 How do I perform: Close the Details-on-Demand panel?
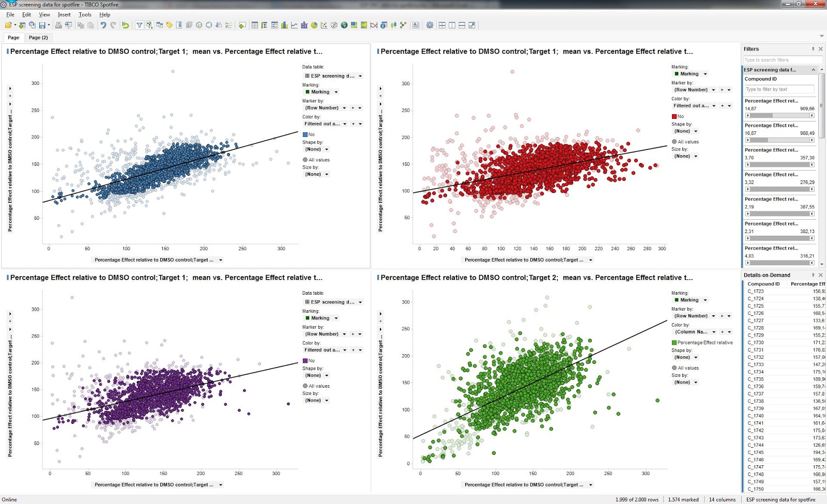click(821, 274)
